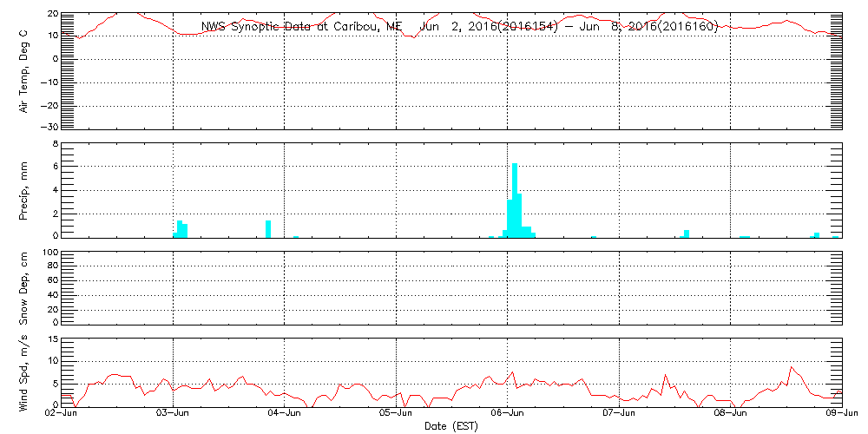Click the 02-Jun date tick label
Viewport: 868px width, 434px height.
(61, 415)
